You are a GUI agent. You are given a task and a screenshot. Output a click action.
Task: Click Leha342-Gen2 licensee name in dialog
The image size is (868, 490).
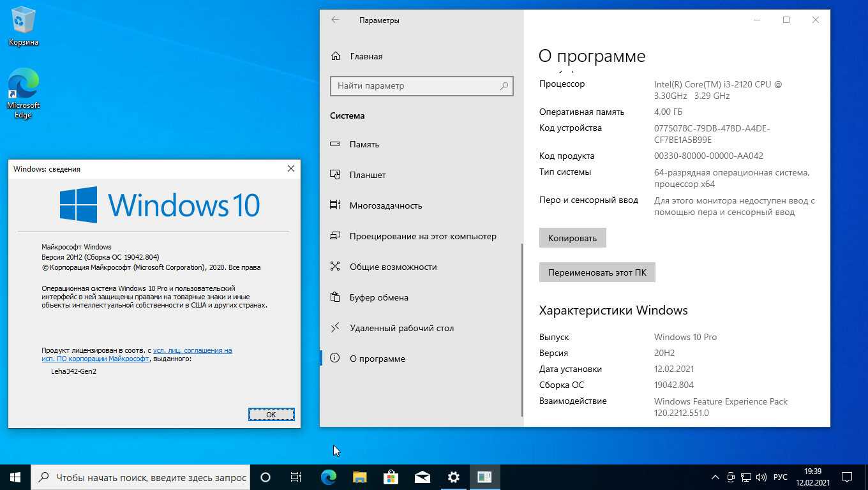73,371
